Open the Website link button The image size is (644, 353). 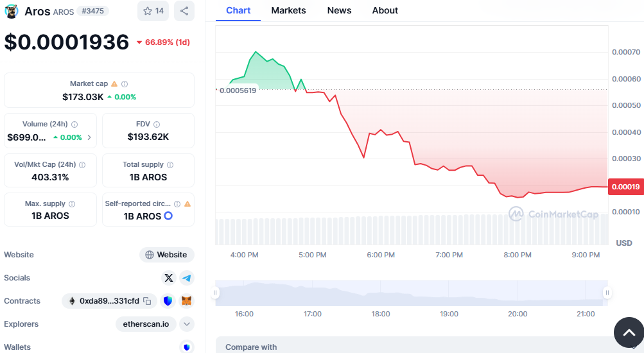click(167, 255)
